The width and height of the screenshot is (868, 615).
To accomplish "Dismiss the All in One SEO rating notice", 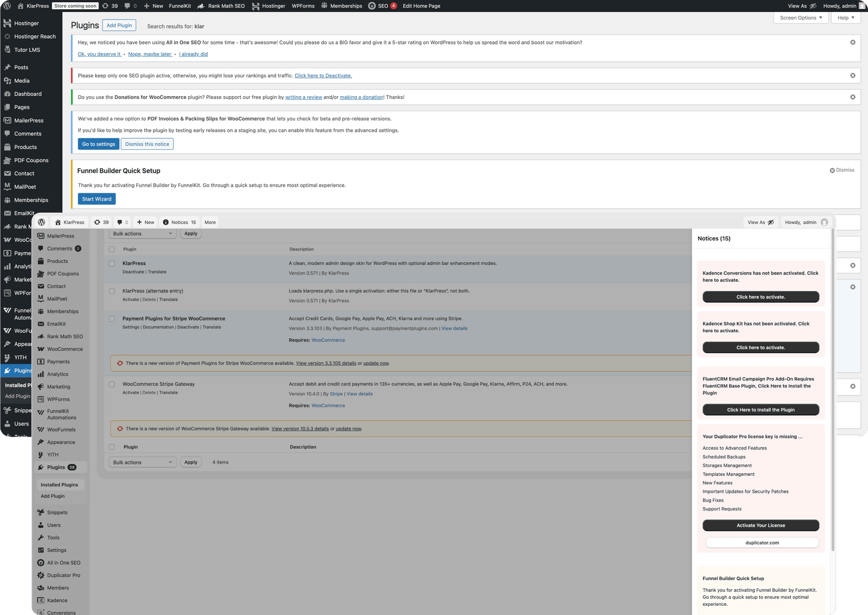I will click(852, 42).
